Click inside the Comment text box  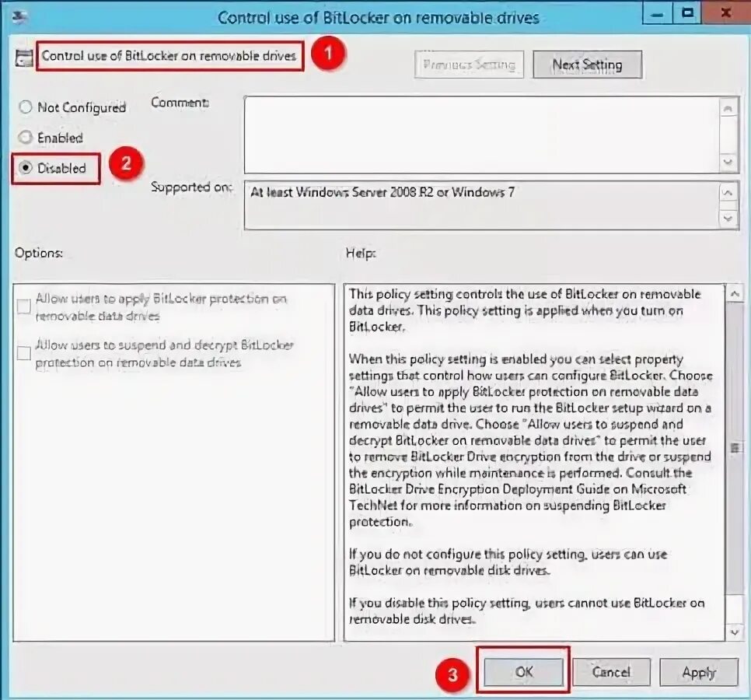pos(481,135)
